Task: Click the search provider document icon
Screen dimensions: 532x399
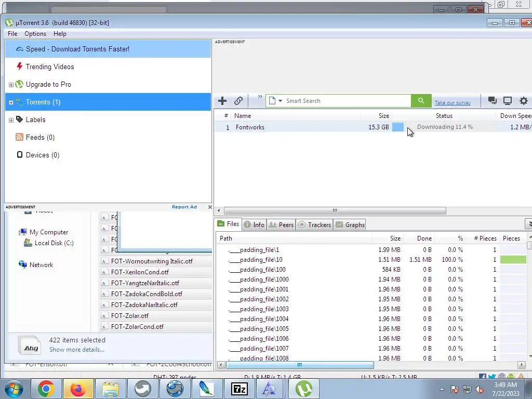Action: pos(272,101)
